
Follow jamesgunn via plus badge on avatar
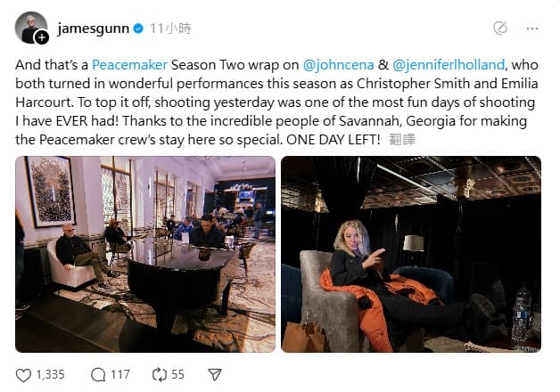[x=42, y=37]
